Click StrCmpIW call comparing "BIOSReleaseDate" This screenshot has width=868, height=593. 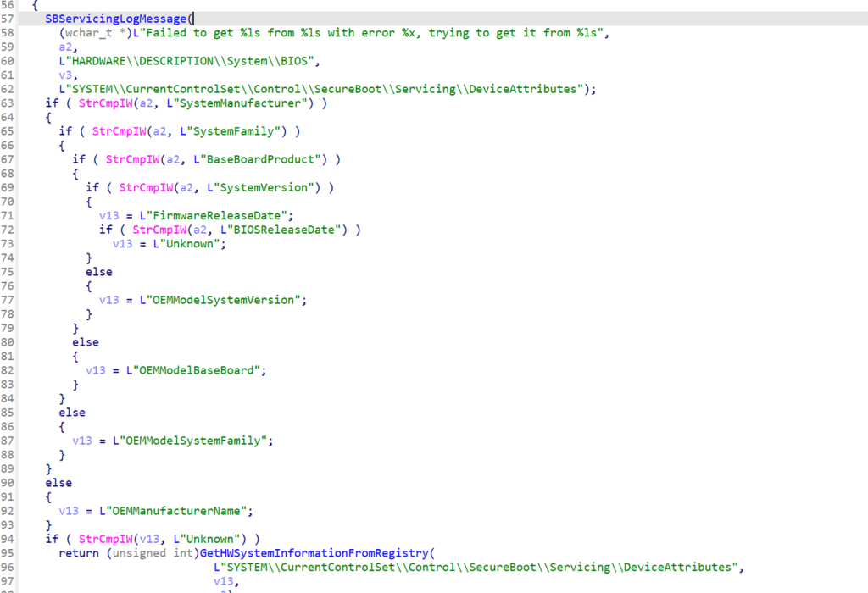coord(159,230)
